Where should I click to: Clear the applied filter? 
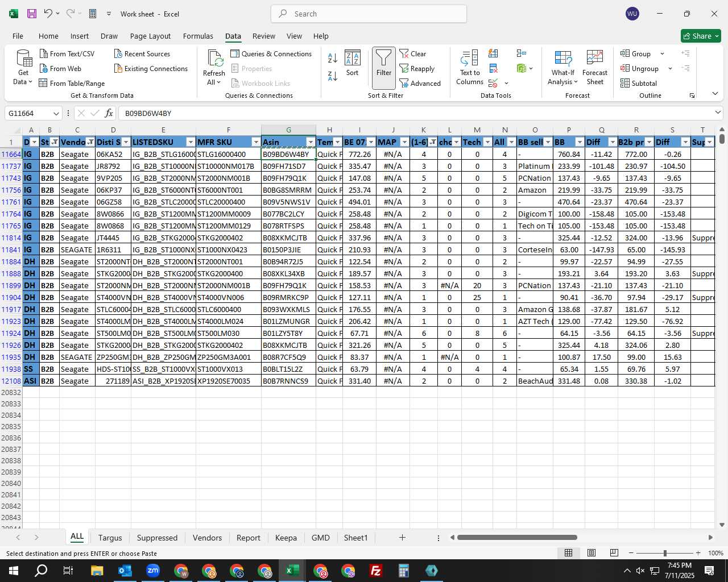pos(413,53)
